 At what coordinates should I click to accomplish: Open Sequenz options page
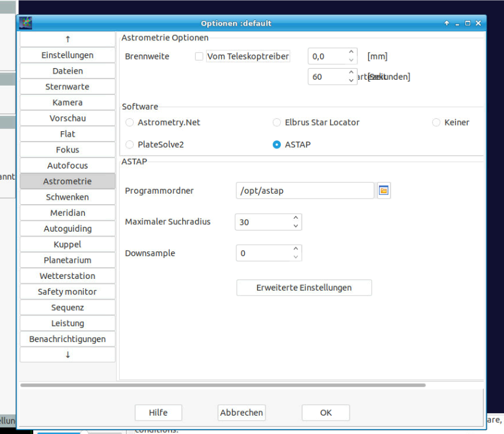[x=67, y=308]
